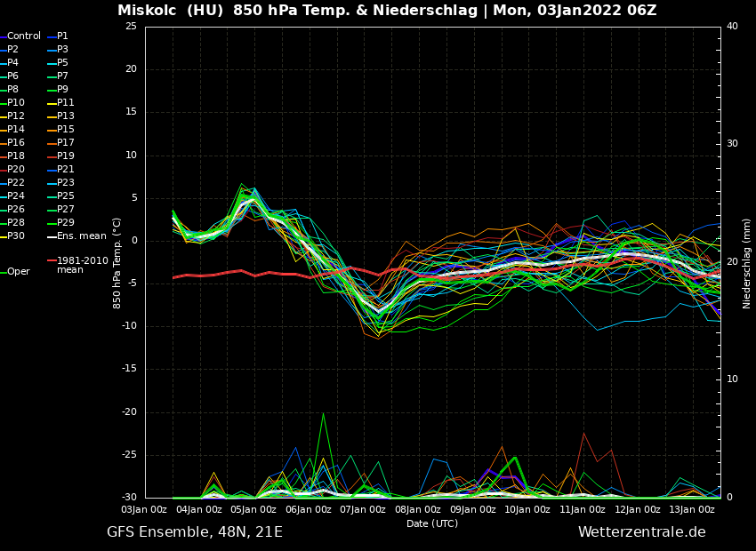Click the P29 legend label

[66, 223]
